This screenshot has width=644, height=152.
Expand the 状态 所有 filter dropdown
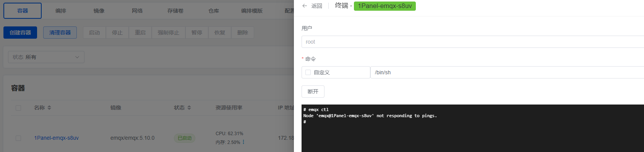point(46,57)
